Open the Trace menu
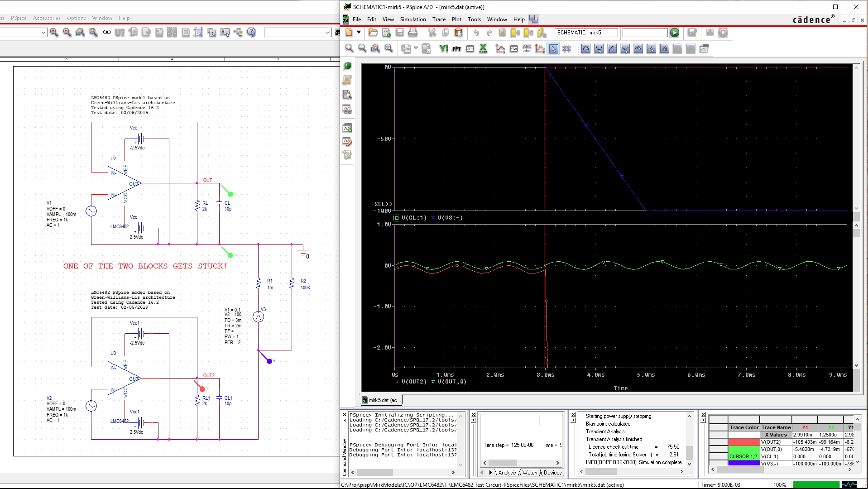 click(439, 19)
